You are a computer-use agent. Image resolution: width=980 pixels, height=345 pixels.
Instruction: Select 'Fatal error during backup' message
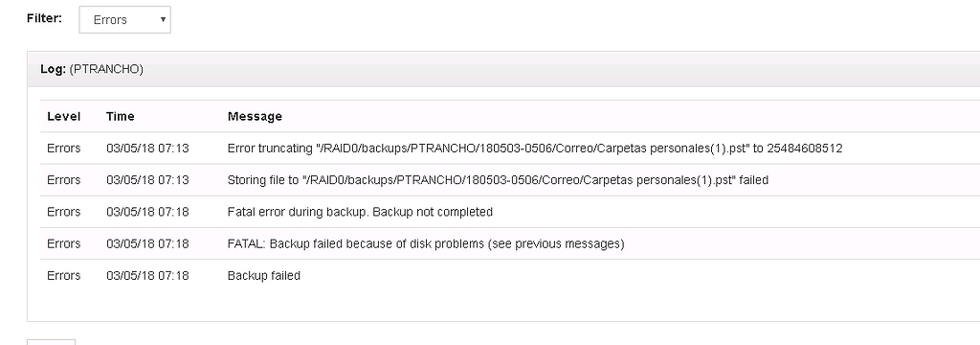point(360,212)
